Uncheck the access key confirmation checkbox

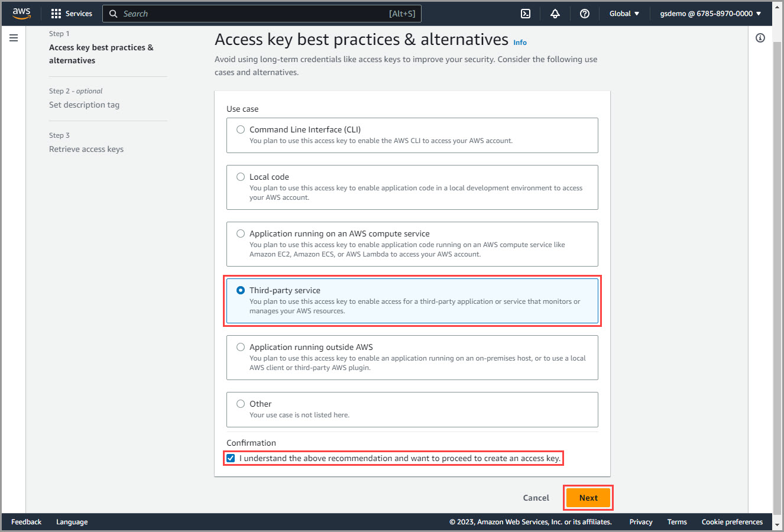231,458
